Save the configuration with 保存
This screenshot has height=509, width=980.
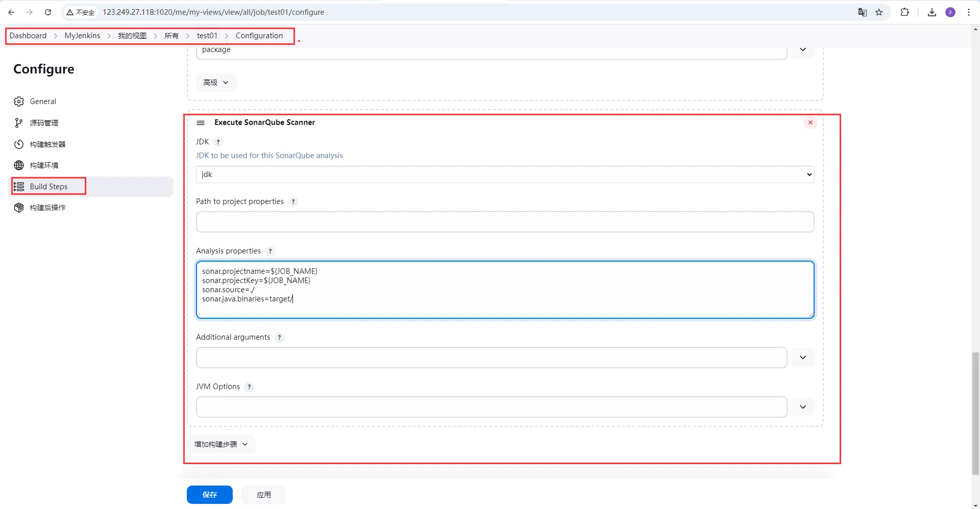point(210,495)
